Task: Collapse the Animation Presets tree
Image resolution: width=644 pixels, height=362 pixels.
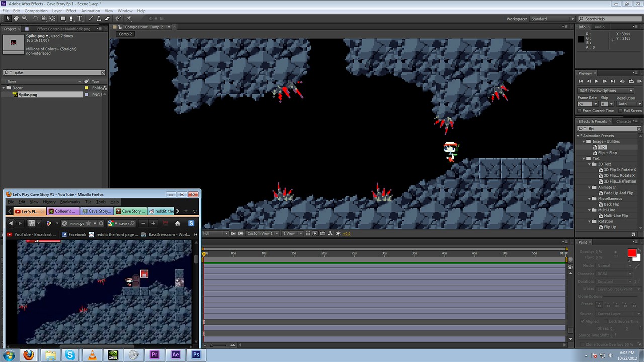Action: [579, 136]
